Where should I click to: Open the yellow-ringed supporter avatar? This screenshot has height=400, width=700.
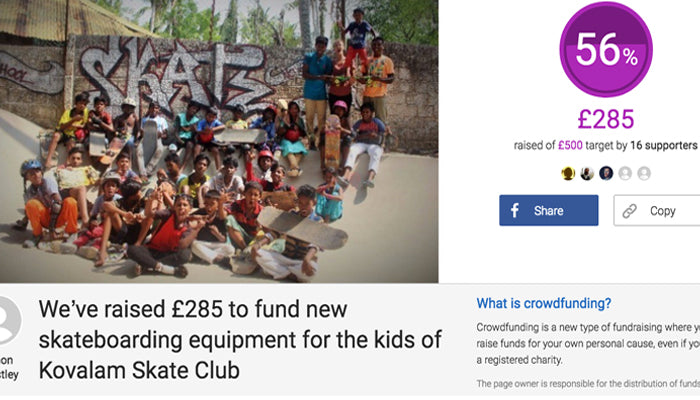[x=568, y=173]
